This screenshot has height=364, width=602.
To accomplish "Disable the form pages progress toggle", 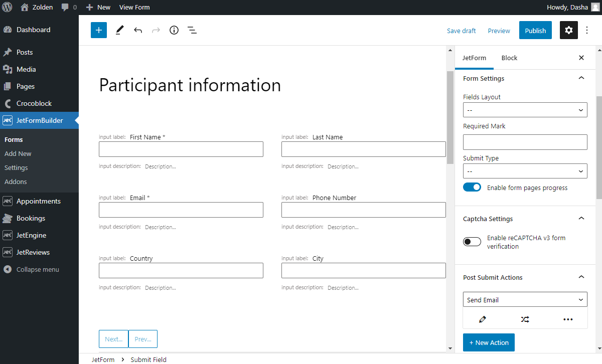I will [472, 187].
